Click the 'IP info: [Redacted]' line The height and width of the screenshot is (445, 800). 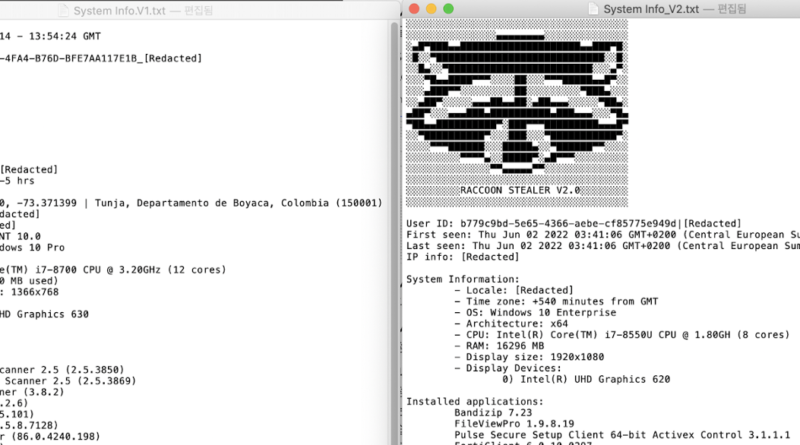[x=462, y=257]
